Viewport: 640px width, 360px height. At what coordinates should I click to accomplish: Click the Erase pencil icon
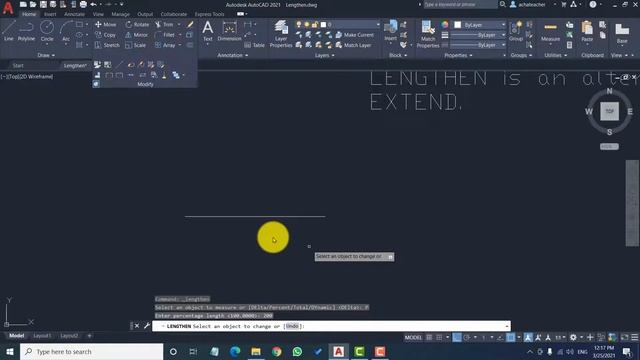point(190,24)
